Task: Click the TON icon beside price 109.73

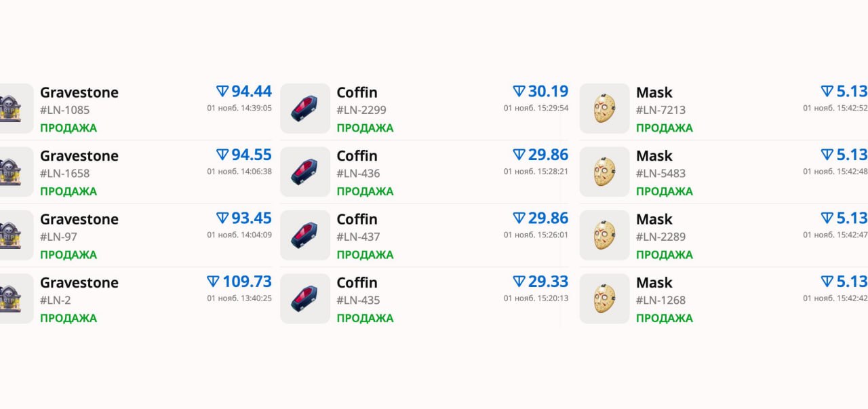Action: pyautogui.click(x=214, y=281)
